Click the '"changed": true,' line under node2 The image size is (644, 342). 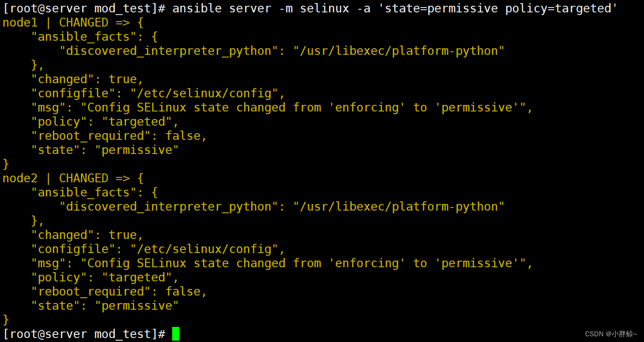(87, 235)
